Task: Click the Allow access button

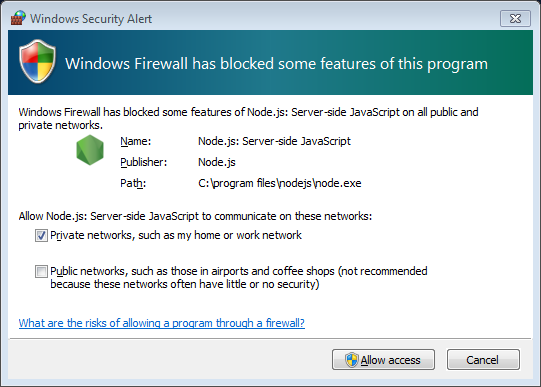Action: click(x=383, y=360)
